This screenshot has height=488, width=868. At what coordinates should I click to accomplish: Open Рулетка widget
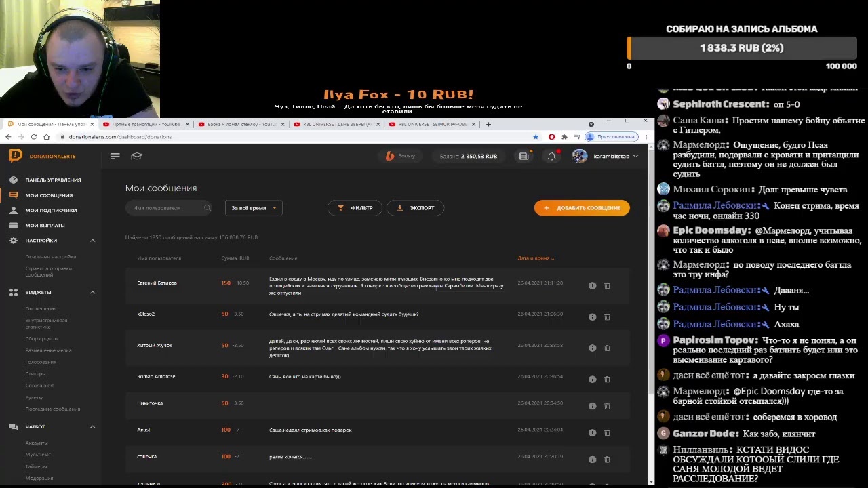coord(35,397)
